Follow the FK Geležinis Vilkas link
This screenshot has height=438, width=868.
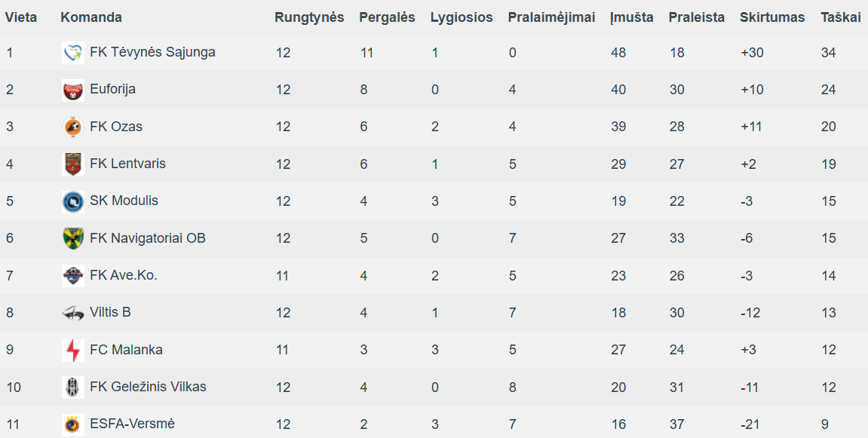tap(148, 387)
